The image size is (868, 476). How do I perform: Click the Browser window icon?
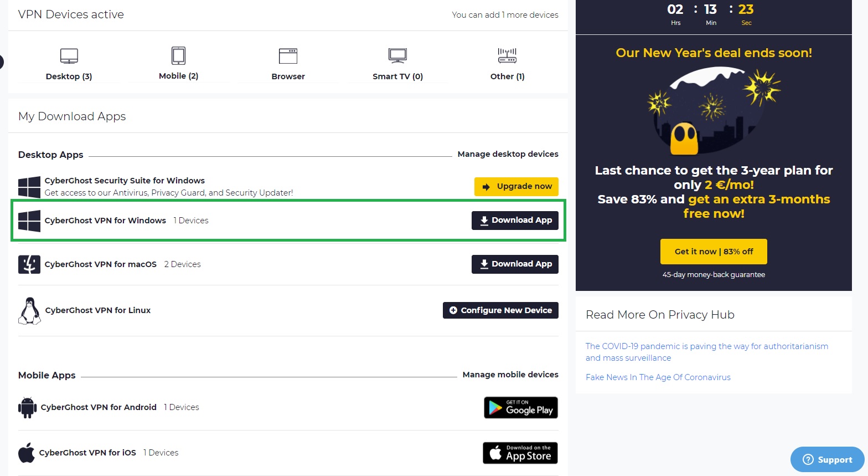pyautogui.click(x=288, y=56)
